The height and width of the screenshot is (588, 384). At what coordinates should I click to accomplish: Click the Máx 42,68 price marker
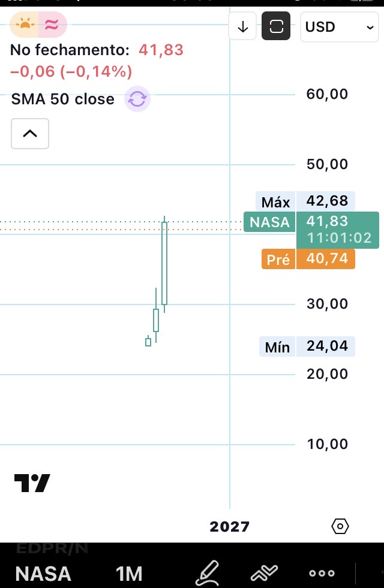(x=305, y=201)
